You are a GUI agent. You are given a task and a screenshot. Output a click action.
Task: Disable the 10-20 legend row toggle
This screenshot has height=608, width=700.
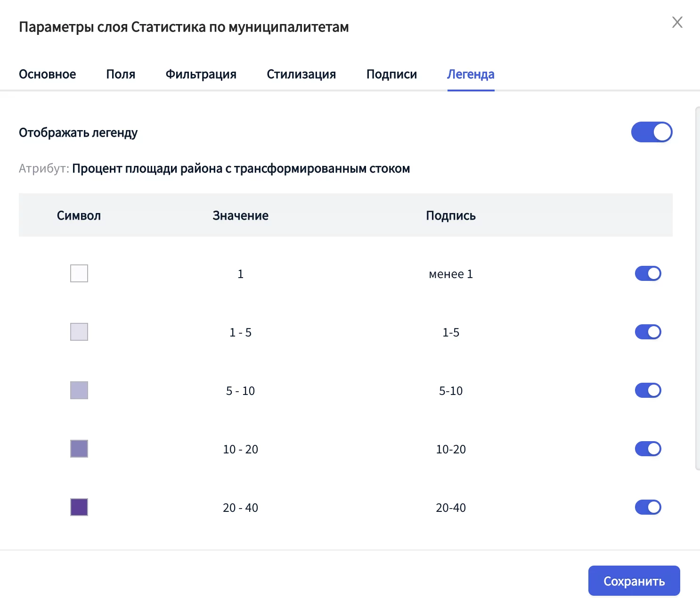point(648,449)
